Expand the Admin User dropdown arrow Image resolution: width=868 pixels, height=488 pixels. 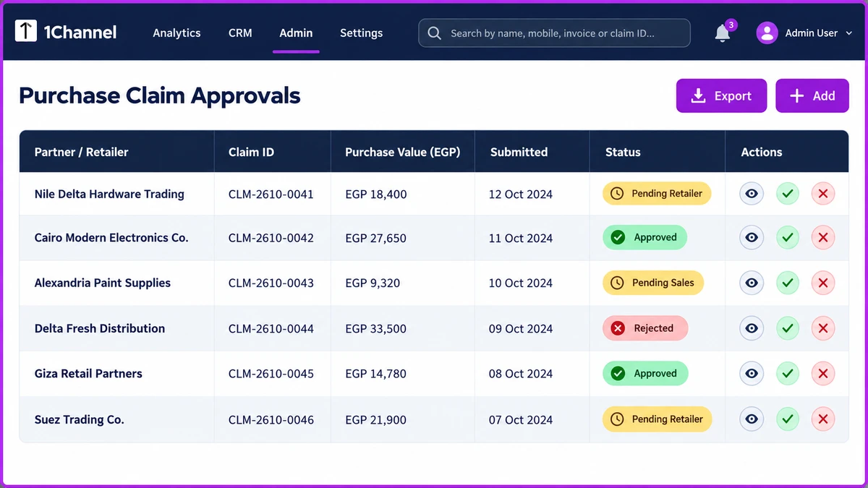(x=848, y=33)
